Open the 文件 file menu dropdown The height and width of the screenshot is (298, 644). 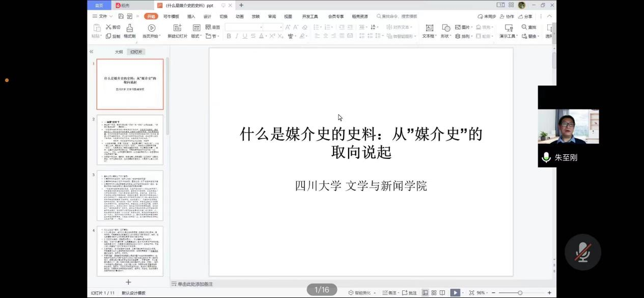(x=102, y=16)
